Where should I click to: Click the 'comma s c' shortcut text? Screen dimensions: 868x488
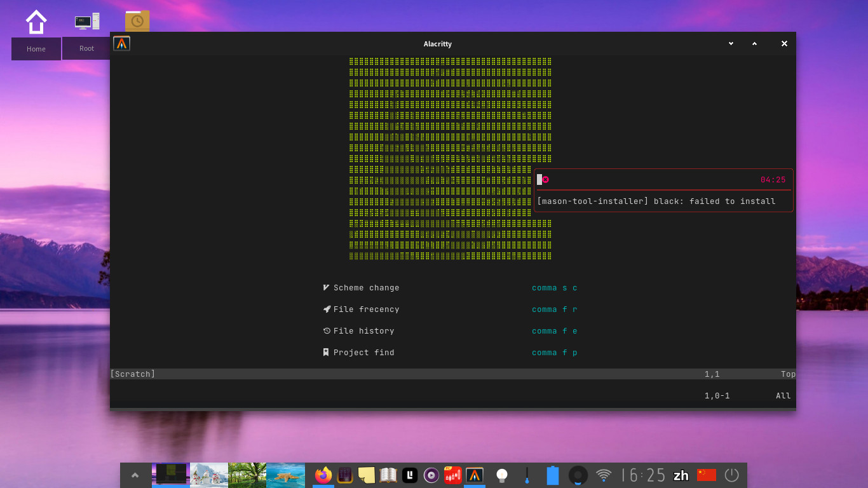coord(555,288)
